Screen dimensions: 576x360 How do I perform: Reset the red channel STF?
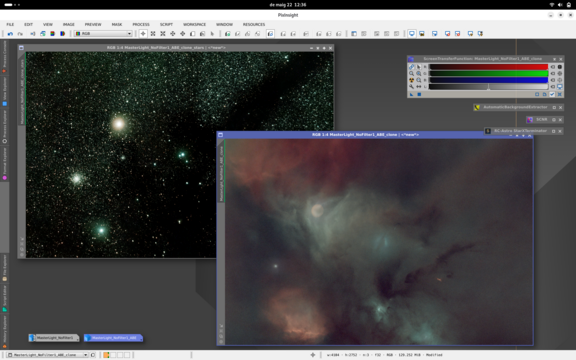(x=553, y=67)
